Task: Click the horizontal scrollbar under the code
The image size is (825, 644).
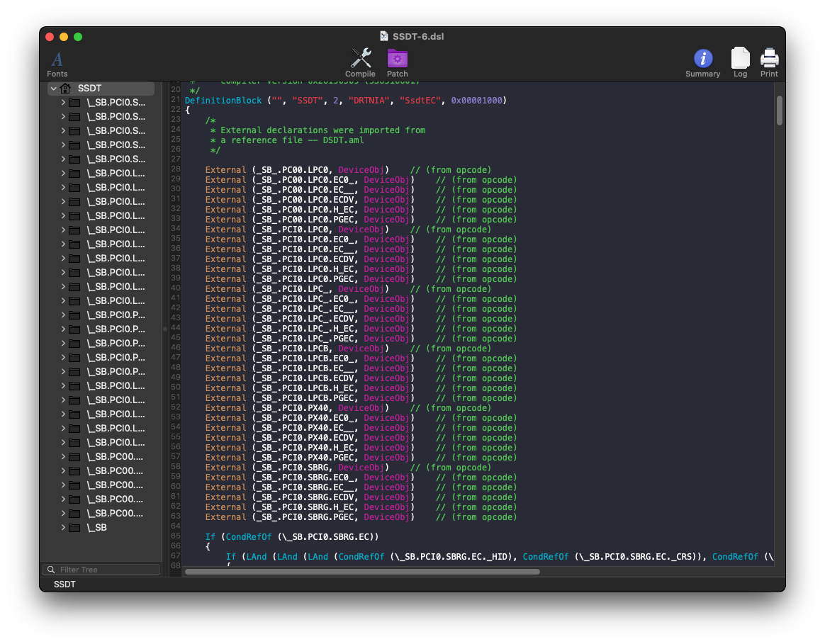Action: pyautogui.click(x=362, y=571)
